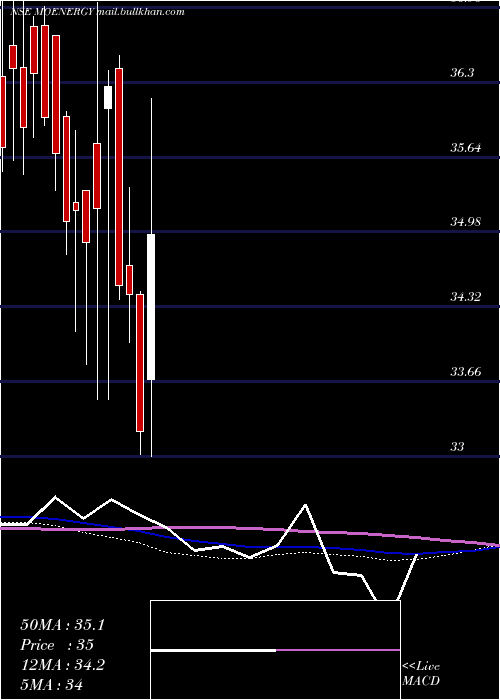Click the 34.32 price axis label
The image size is (500, 700).
coord(465,296)
